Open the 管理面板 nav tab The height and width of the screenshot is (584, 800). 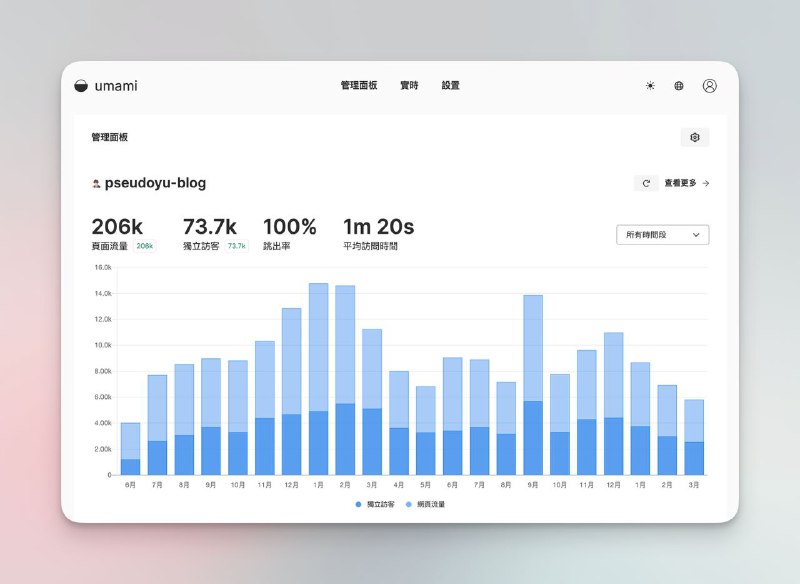pyautogui.click(x=359, y=86)
